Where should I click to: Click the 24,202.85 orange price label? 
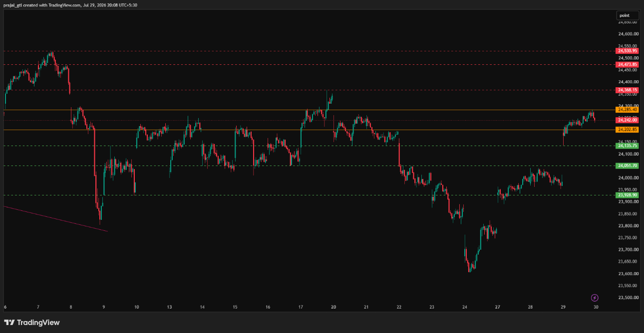pyautogui.click(x=628, y=130)
